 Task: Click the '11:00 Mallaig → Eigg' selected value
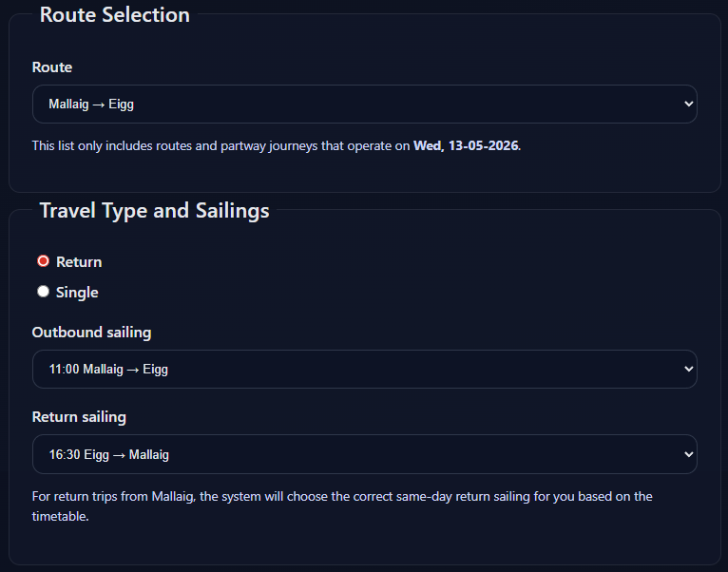click(108, 370)
